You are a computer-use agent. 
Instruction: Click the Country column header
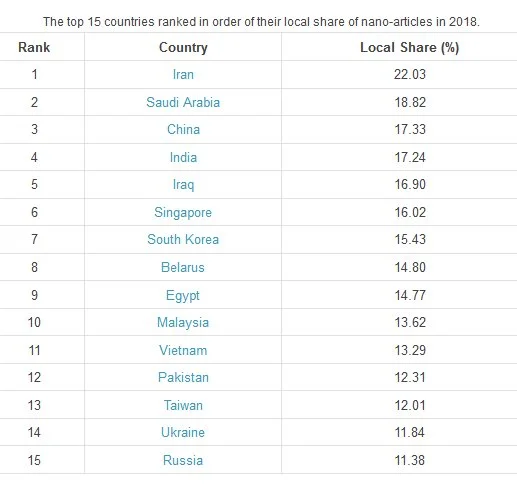click(183, 47)
